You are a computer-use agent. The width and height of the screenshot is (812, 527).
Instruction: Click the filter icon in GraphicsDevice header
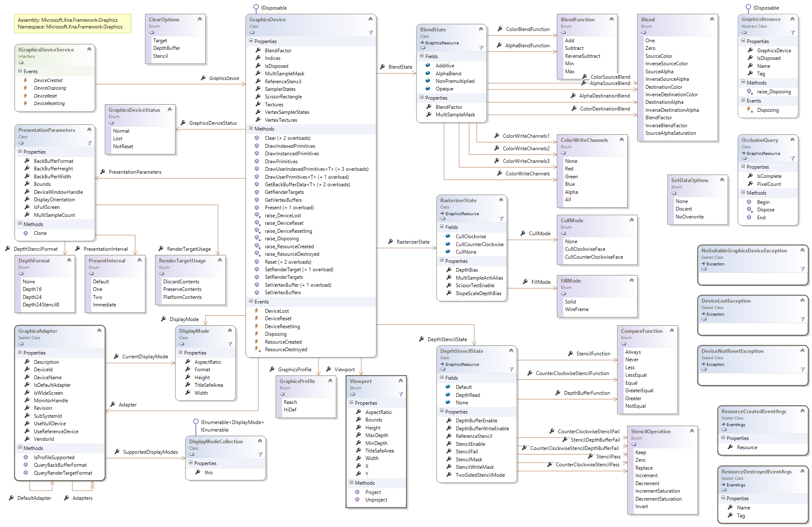[x=370, y=33]
